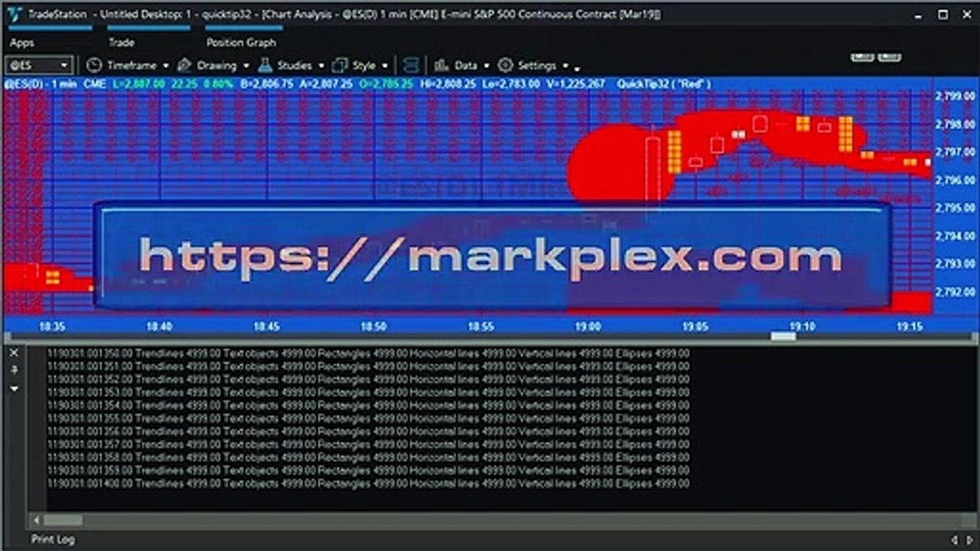Click the @ES(D) - 1 min status label
Screen dimensions: 980x551
pos(41,83)
